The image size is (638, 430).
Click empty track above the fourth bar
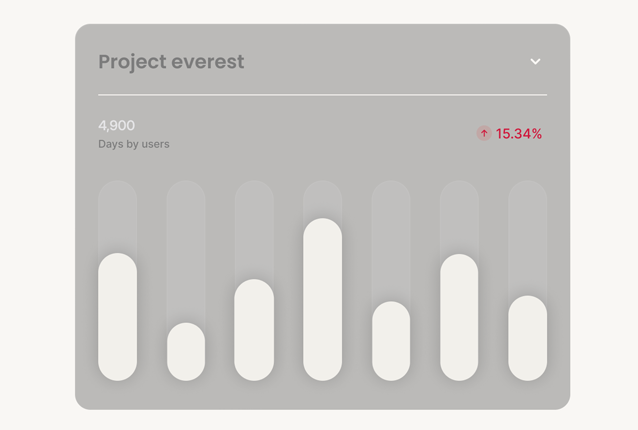(x=322, y=198)
